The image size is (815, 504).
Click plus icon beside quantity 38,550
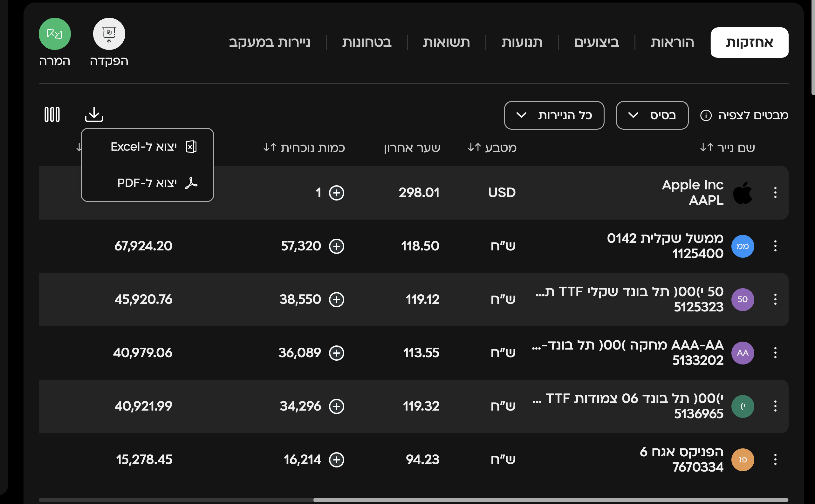tap(337, 299)
